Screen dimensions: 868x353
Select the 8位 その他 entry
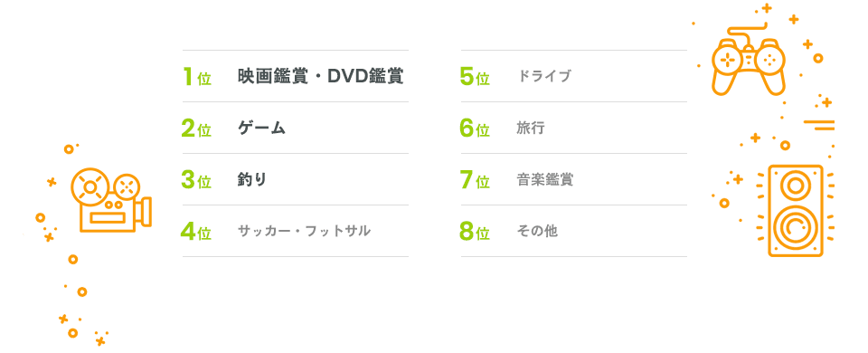[574, 231]
